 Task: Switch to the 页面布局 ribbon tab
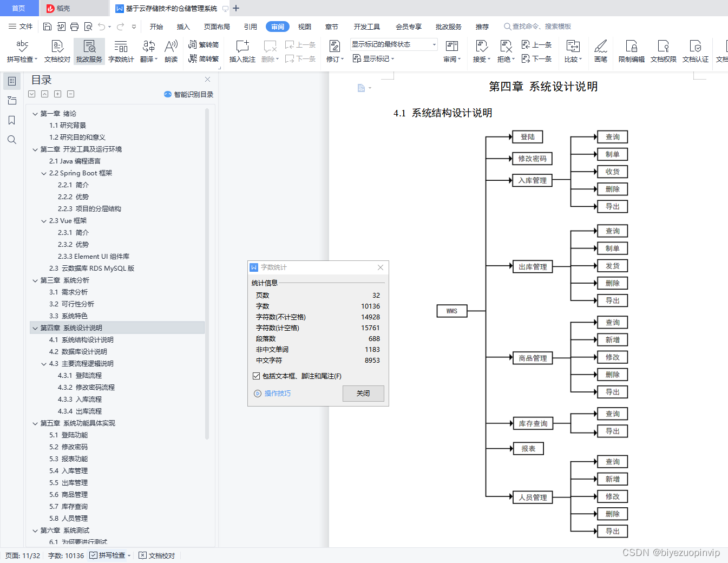pos(217,26)
